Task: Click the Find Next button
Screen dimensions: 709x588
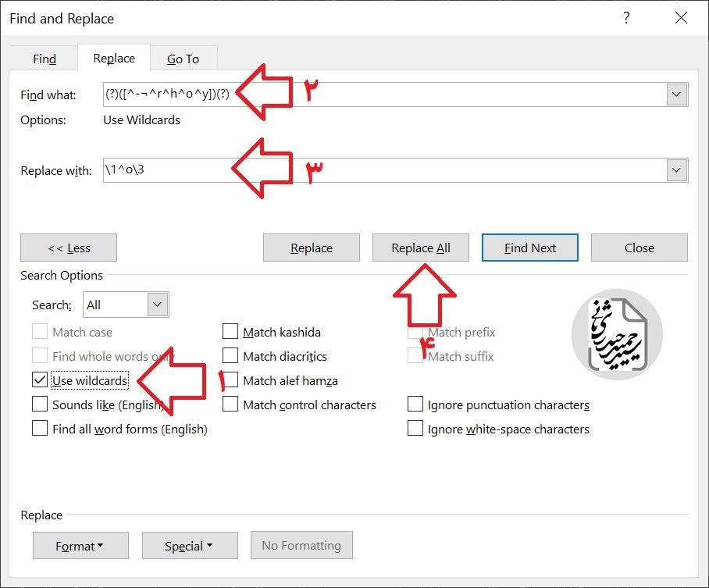Action: point(530,248)
